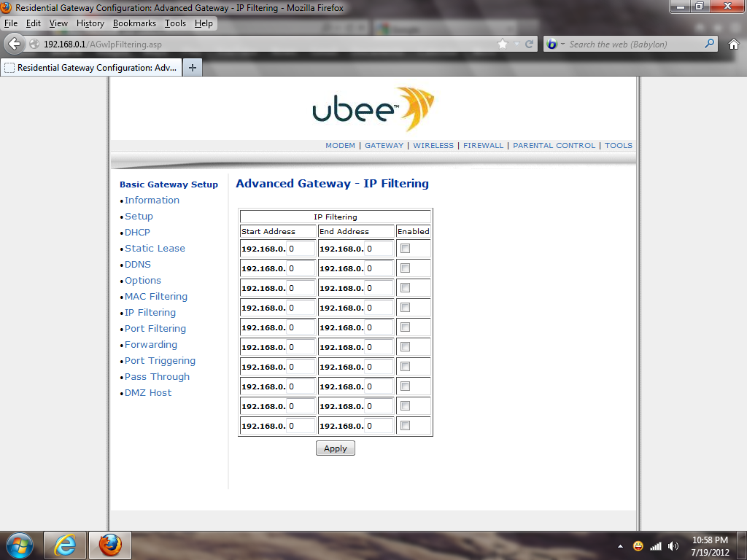The width and height of the screenshot is (747, 560).
Task: Open the Bookmarks menu
Action: click(134, 23)
